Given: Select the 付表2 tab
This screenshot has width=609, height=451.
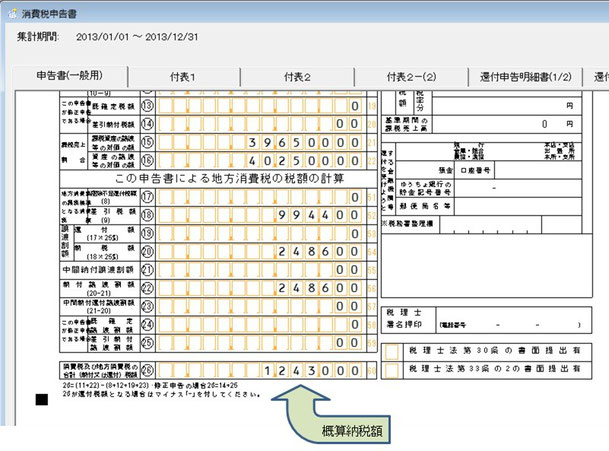Looking at the screenshot, I should point(297,76).
